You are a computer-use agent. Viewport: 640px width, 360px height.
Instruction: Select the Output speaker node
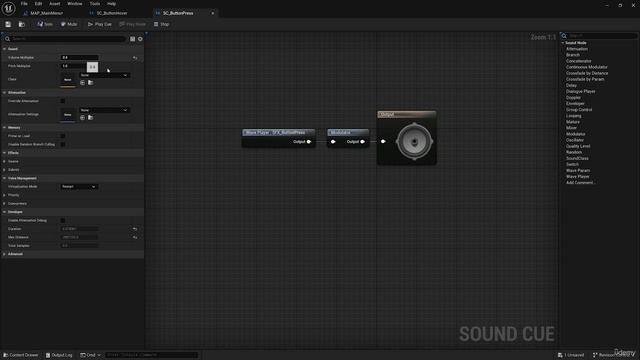point(414,142)
